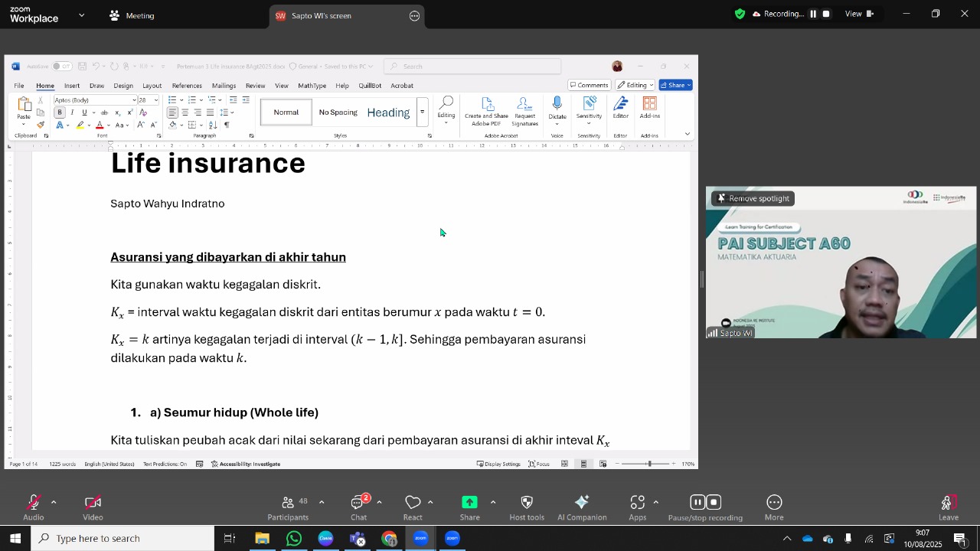
Task: Expand the Participants options arrow
Action: [x=322, y=502]
